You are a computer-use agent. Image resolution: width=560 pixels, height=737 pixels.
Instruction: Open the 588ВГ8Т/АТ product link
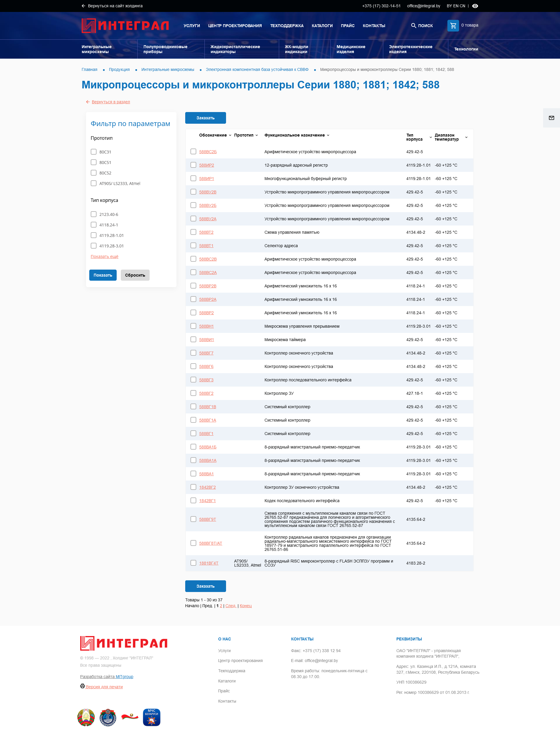pos(210,543)
